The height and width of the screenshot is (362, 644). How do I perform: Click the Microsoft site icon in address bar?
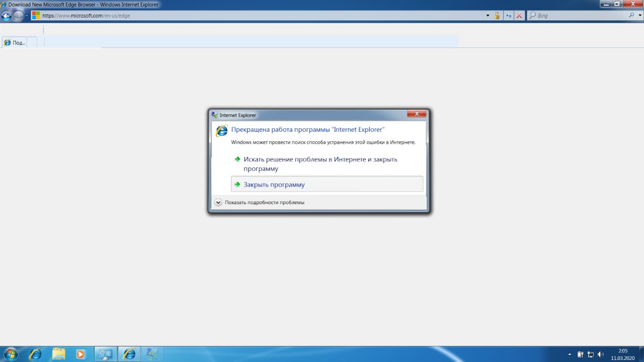[36, 16]
